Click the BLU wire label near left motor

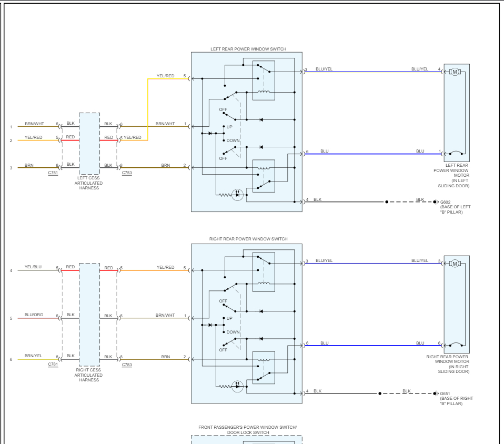420,151
